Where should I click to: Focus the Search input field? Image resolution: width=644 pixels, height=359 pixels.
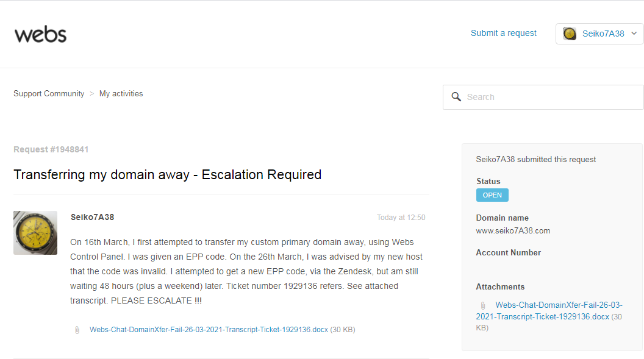[549, 97]
